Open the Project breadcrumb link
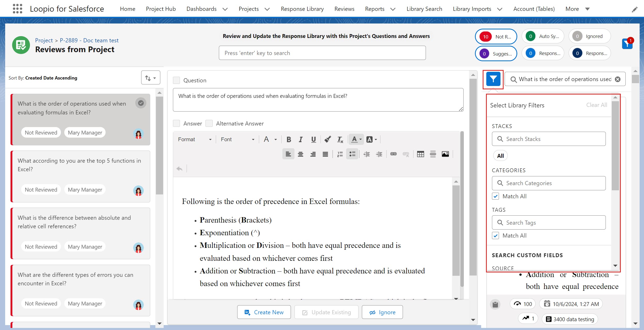This screenshot has width=644, height=330. pos(44,41)
